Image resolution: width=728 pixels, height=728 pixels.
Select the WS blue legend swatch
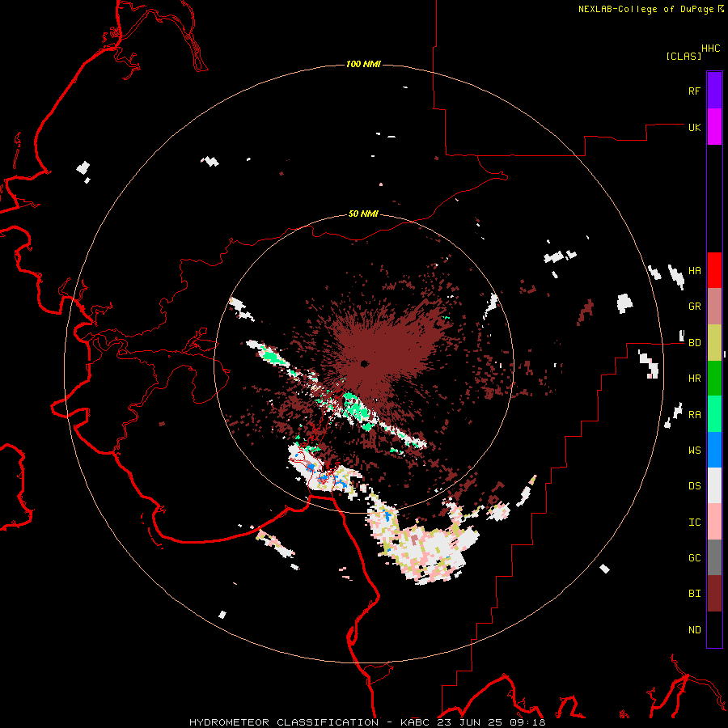click(x=714, y=450)
